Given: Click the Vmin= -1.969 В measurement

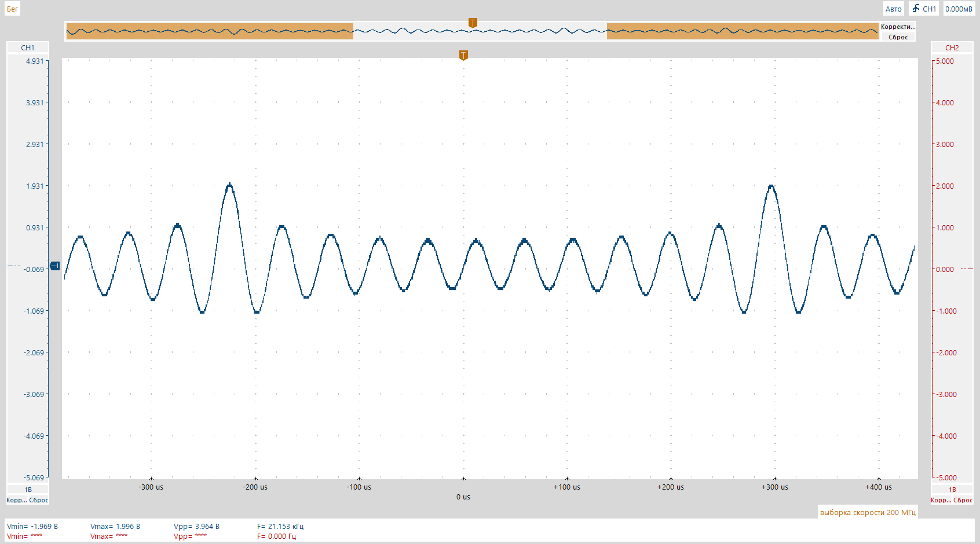Looking at the screenshot, I should (x=32, y=526).
